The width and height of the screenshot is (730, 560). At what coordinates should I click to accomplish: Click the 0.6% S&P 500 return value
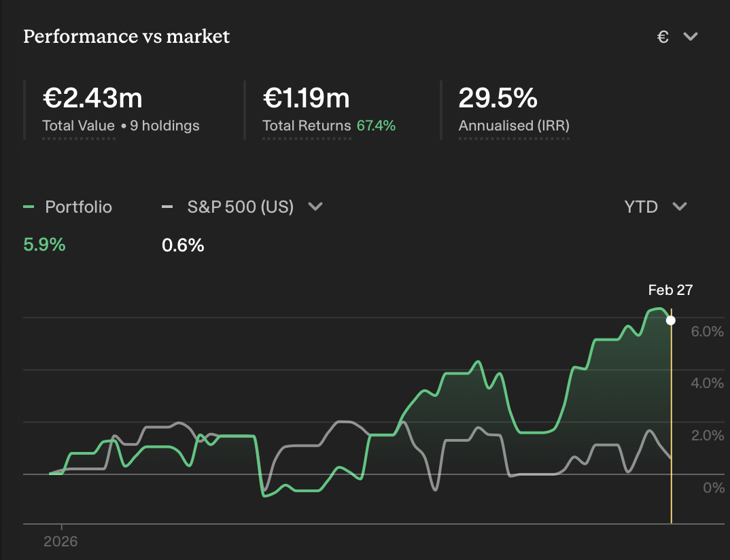pyautogui.click(x=183, y=245)
